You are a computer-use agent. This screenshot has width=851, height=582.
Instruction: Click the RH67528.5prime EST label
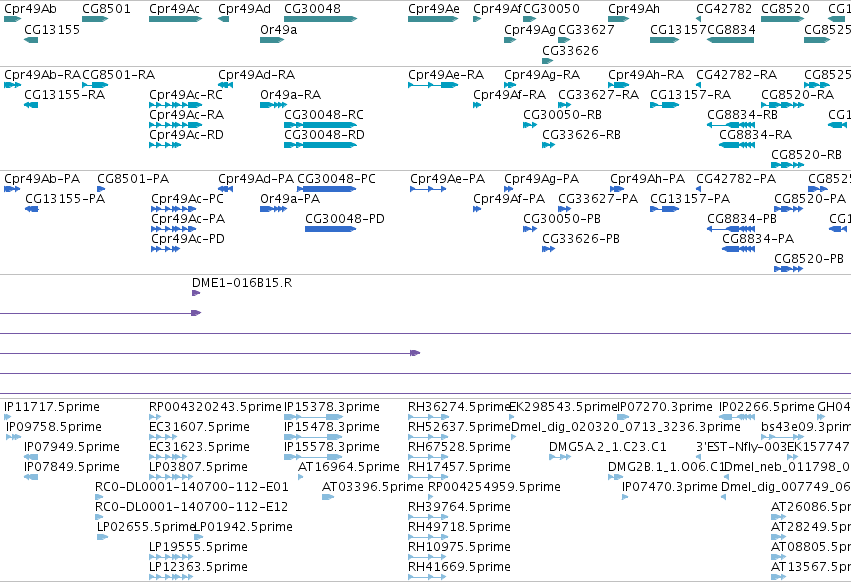(x=459, y=447)
